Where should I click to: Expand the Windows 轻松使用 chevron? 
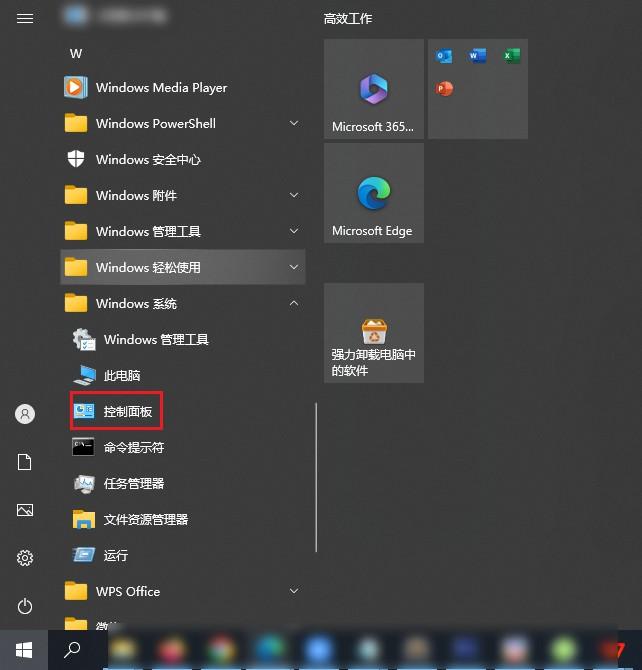coord(294,267)
